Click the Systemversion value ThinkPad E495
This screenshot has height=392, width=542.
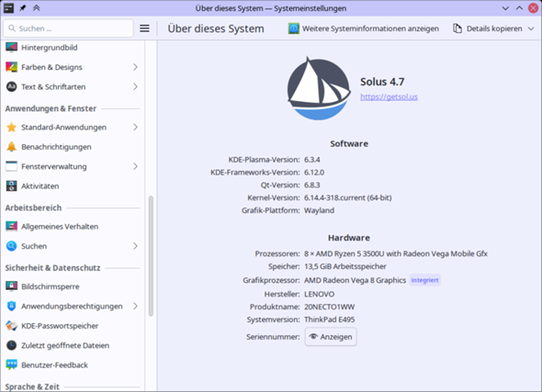click(x=330, y=319)
